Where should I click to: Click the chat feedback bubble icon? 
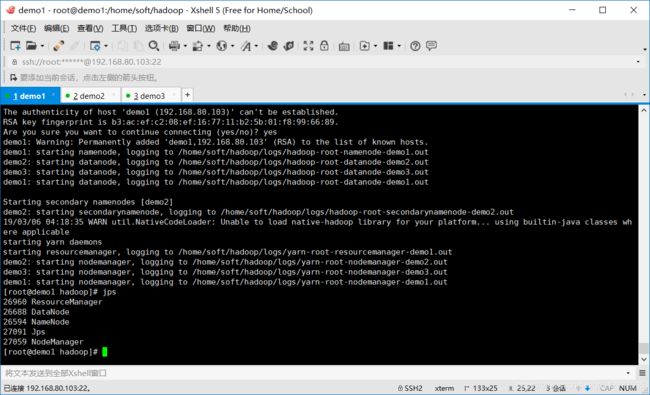click(431, 46)
